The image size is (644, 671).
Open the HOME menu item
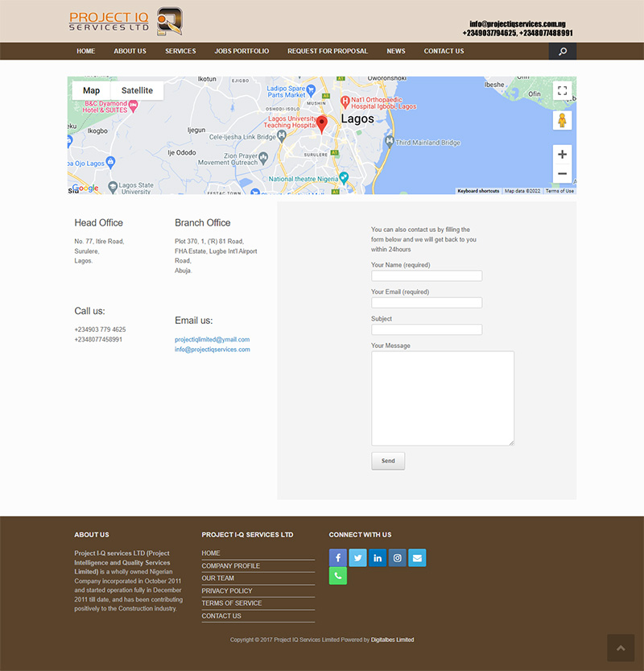pos(86,52)
